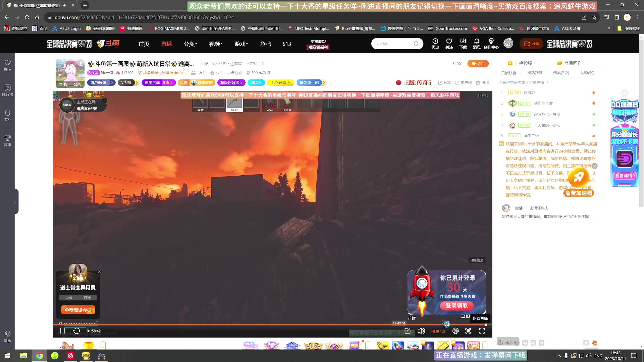The width and height of the screenshot is (644, 362).
Task: Toggle web page fullscreen mode
Action: pyautogui.click(x=468, y=331)
